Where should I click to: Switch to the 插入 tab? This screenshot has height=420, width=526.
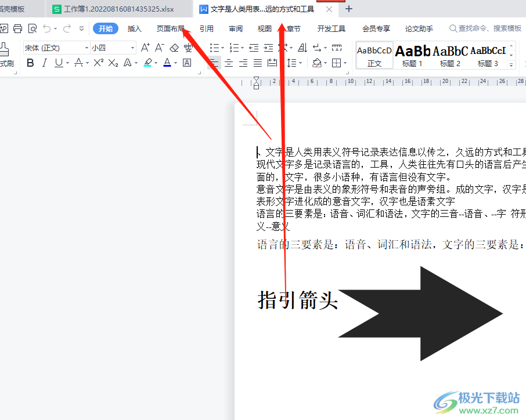(135, 29)
